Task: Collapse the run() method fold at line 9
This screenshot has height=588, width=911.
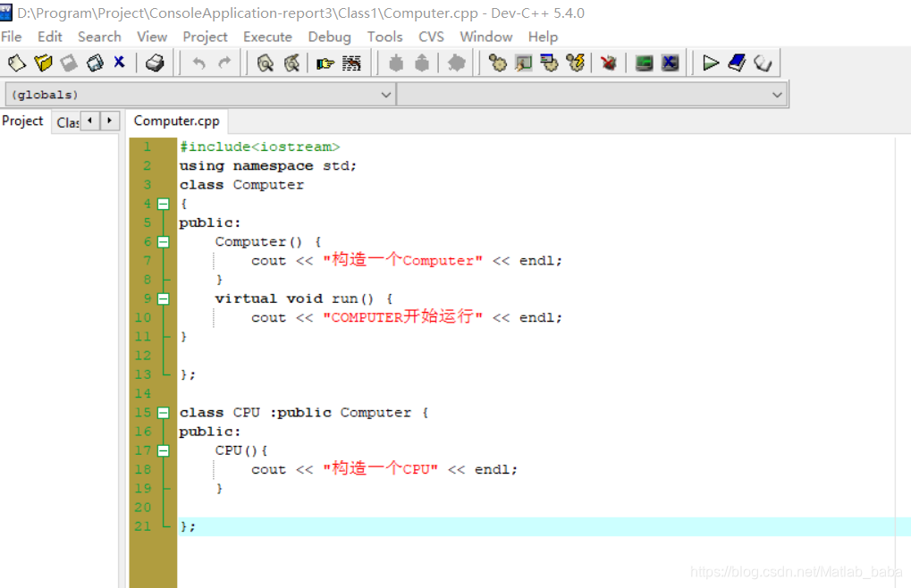Action: [164, 299]
